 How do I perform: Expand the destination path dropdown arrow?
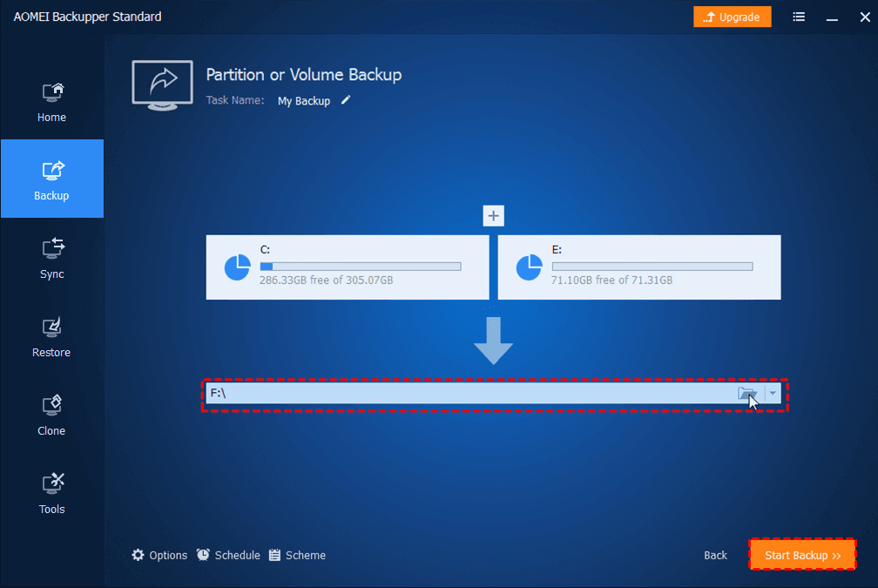(773, 393)
